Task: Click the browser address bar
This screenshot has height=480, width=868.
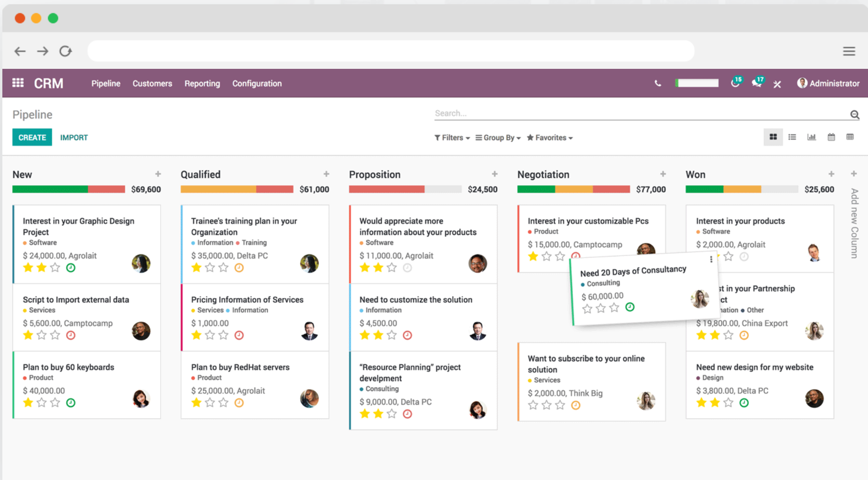Action: 391,51
